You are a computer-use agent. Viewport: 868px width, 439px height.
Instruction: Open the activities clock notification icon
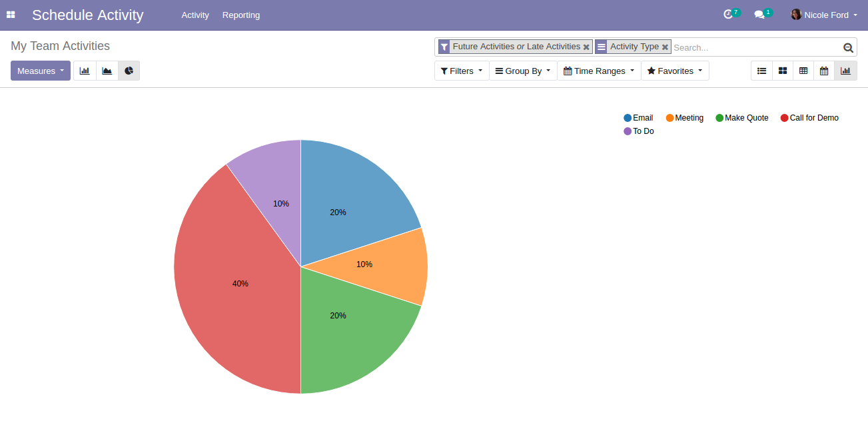pyautogui.click(x=728, y=15)
